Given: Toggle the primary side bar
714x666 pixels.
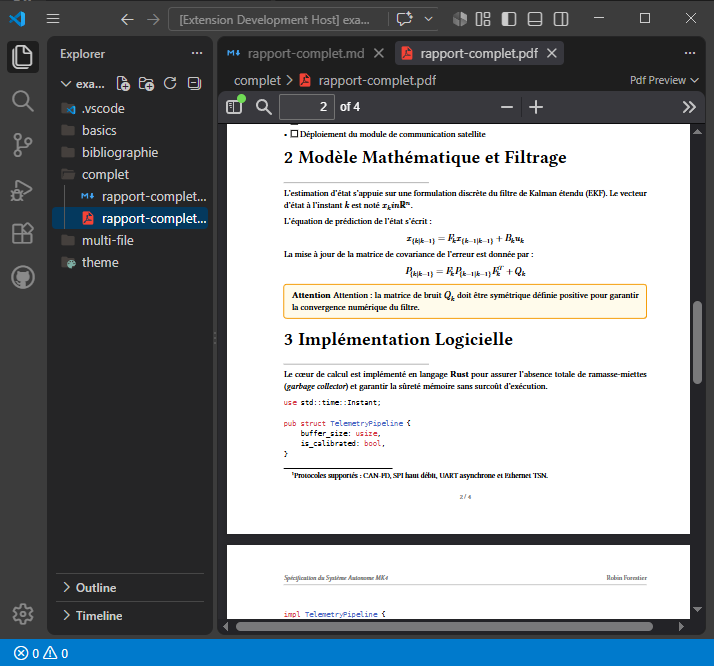Looking at the screenshot, I should [x=509, y=19].
